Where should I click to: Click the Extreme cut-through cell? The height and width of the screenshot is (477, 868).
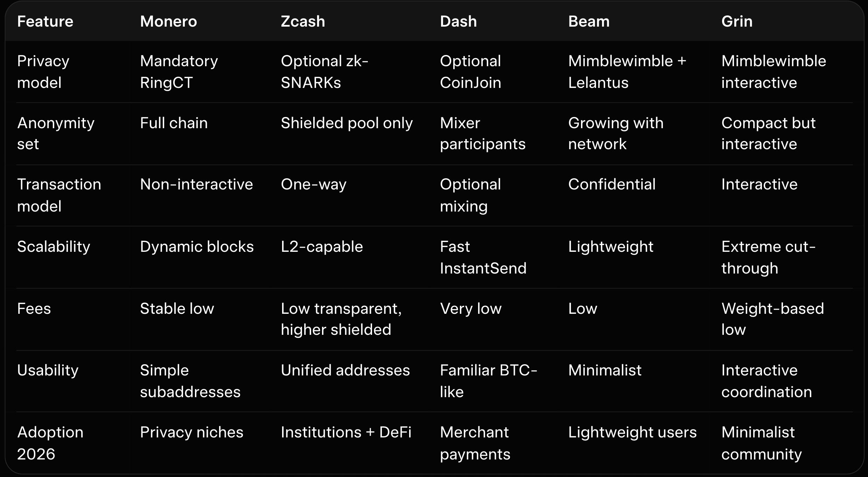[x=768, y=257]
